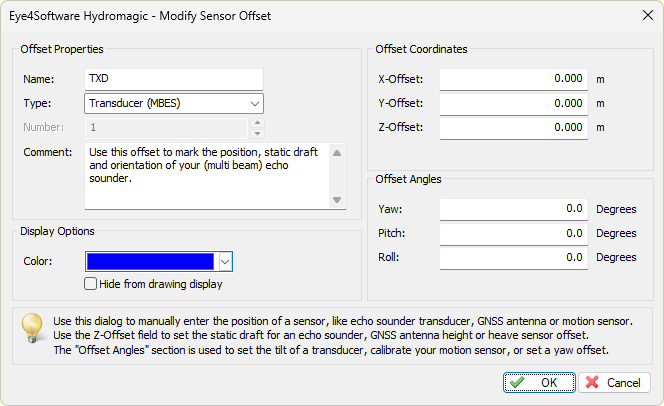
Task: Click the Cancel button with red X
Action: tap(614, 383)
